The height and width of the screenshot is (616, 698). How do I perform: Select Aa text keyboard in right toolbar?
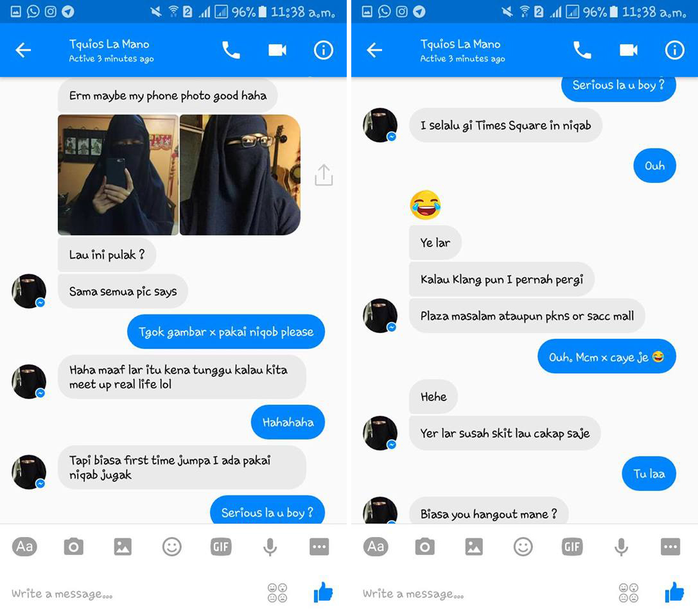376,547
